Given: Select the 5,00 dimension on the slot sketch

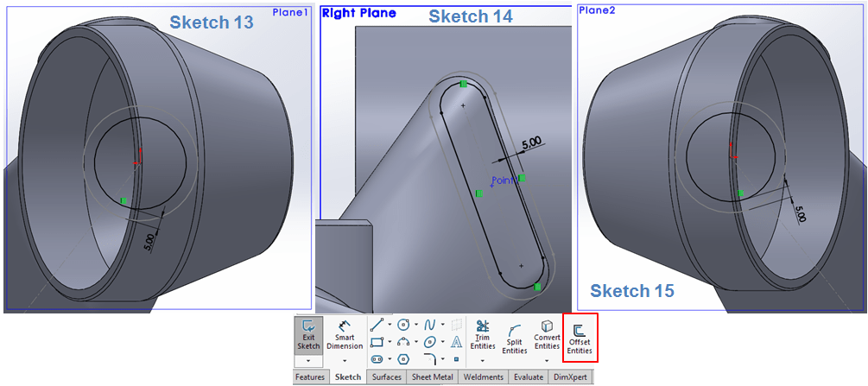Looking at the screenshot, I should coord(533,143).
